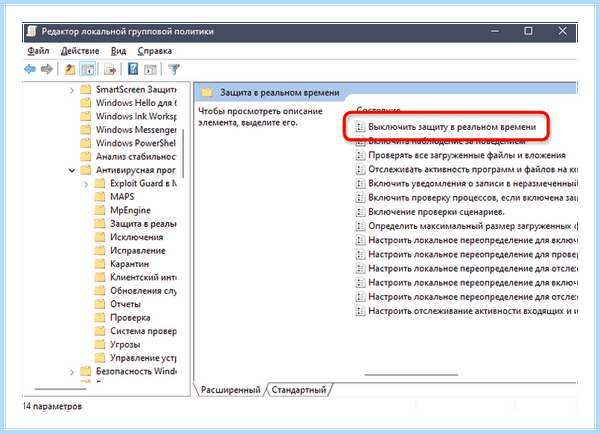Click the Состояние column header

point(378,109)
